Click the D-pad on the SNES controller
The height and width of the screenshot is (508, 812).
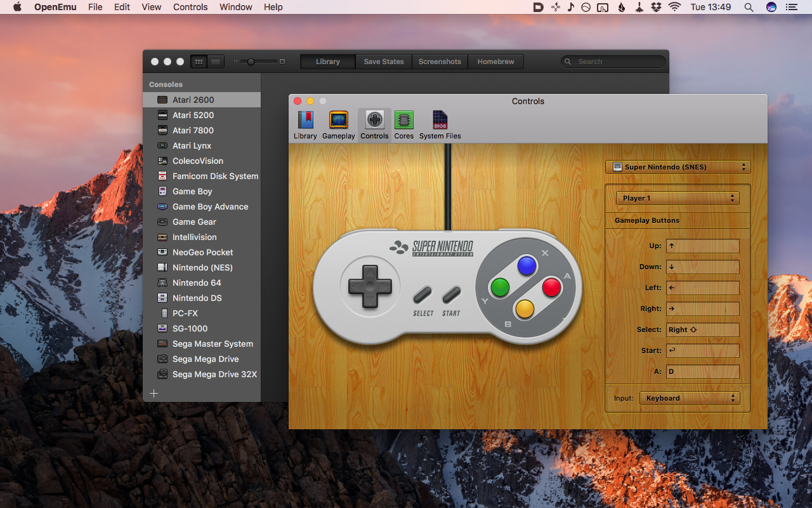pyautogui.click(x=370, y=286)
